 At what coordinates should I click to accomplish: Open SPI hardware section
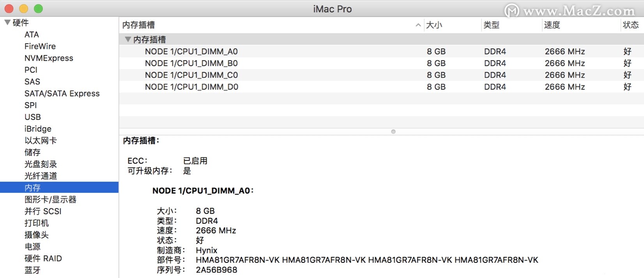coord(30,105)
